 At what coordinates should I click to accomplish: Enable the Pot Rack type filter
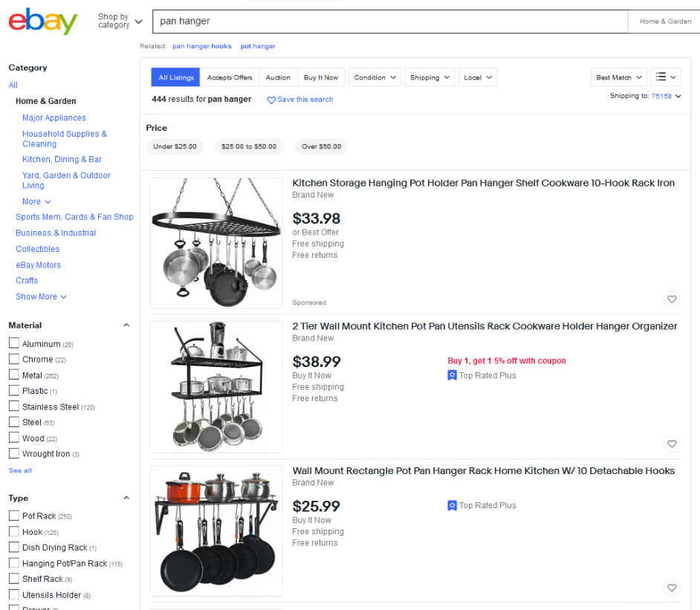click(13, 516)
